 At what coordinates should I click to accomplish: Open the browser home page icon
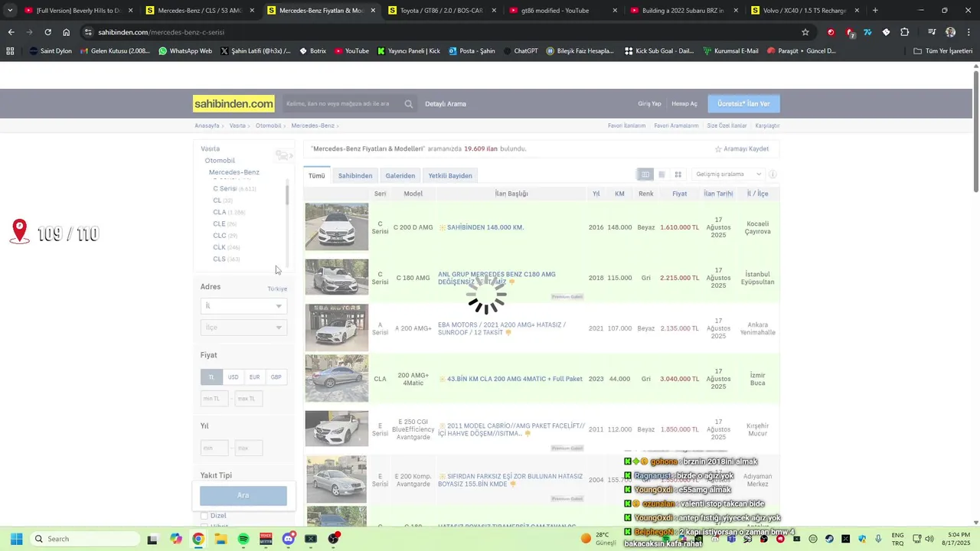(x=67, y=32)
